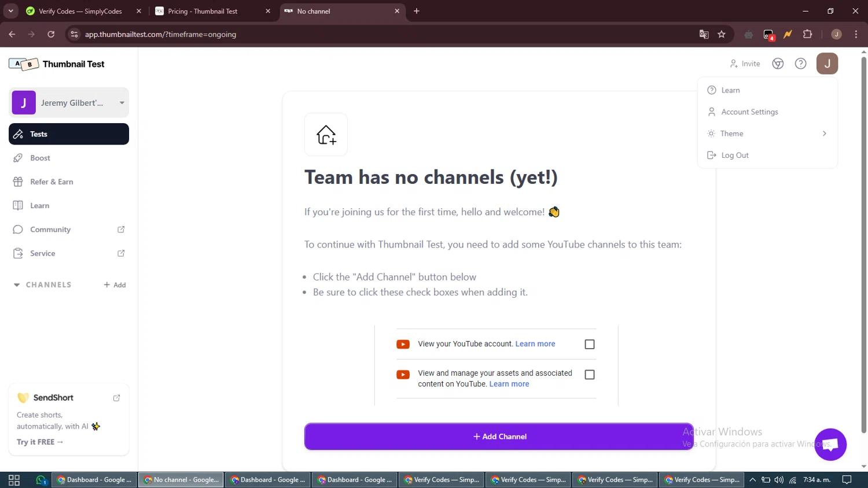Viewport: 868px width, 488px height.
Task: Click the Chrome profile avatar icon
Action: pyautogui.click(x=836, y=34)
